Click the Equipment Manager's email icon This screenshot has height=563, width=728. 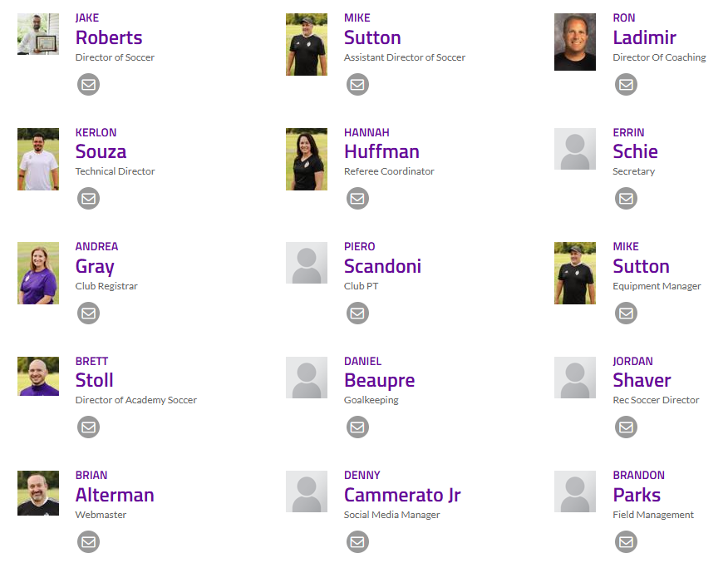click(x=626, y=313)
